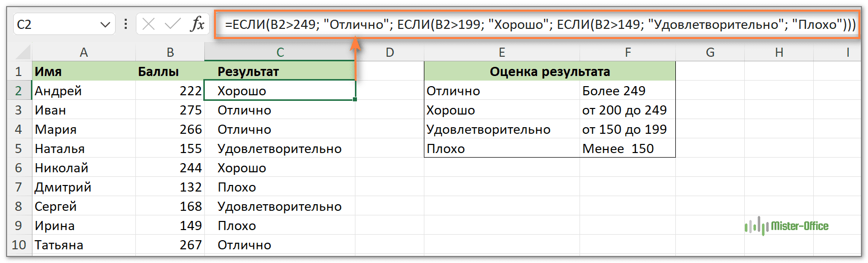Screen dimensions: 868x263
Task: Click the Оценка результата header cell
Action: coord(550,71)
